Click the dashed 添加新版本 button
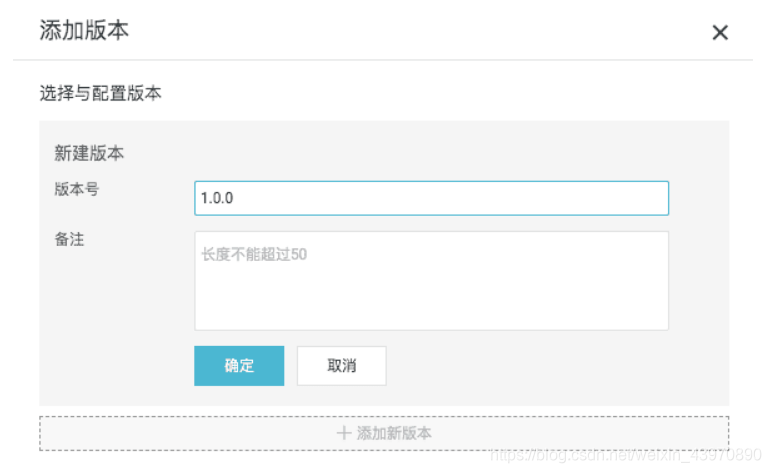The height and width of the screenshot is (473, 771). click(384, 433)
